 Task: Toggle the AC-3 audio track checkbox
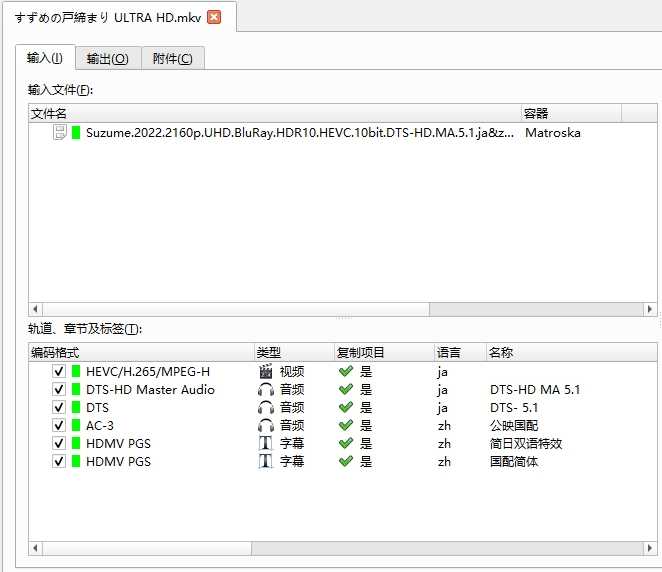(59, 425)
